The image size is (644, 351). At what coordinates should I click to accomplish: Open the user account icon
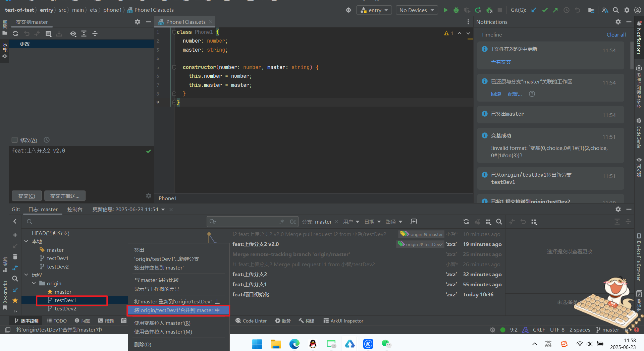tap(638, 10)
